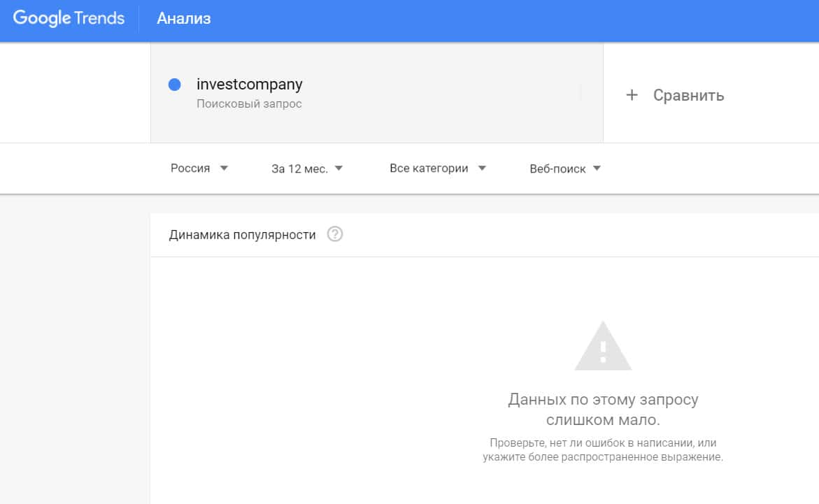Click the arrow next to Все категории
This screenshot has height=504, width=819.
(482, 168)
